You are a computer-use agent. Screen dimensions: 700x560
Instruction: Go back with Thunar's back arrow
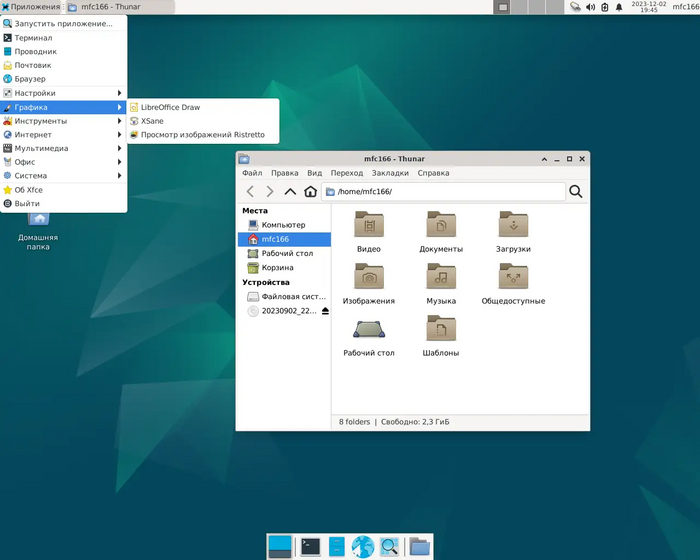click(x=250, y=192)
